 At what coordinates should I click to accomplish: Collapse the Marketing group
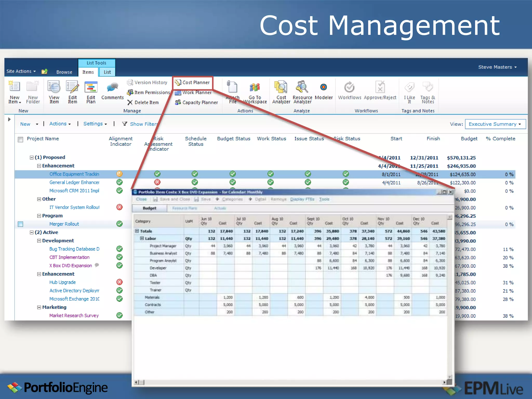click(39, 307)
